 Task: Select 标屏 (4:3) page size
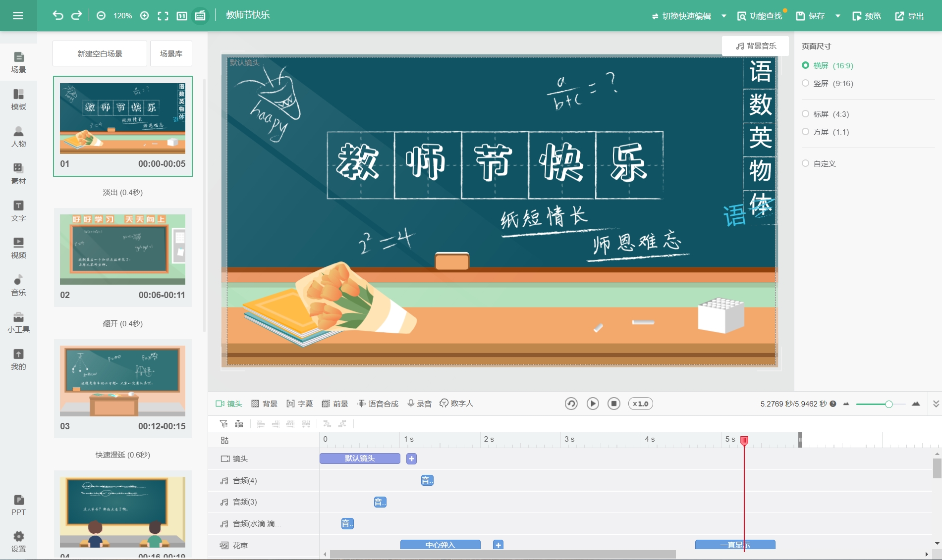(826, 114)
